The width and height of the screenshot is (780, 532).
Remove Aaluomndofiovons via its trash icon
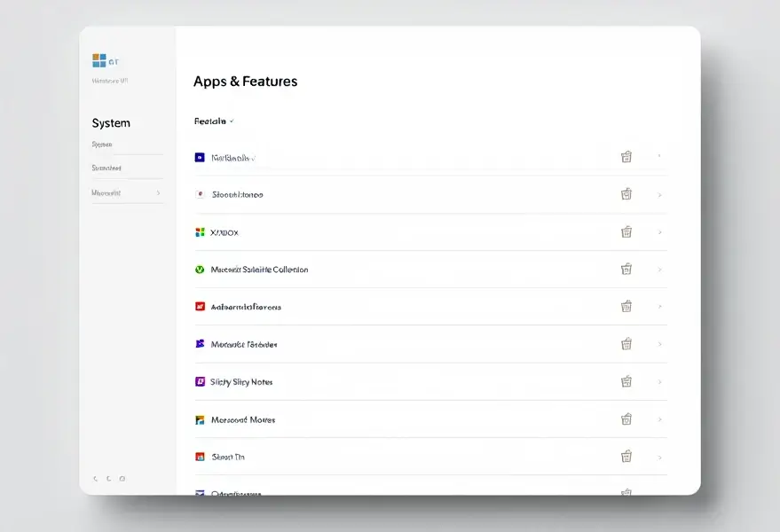(626, 306)
